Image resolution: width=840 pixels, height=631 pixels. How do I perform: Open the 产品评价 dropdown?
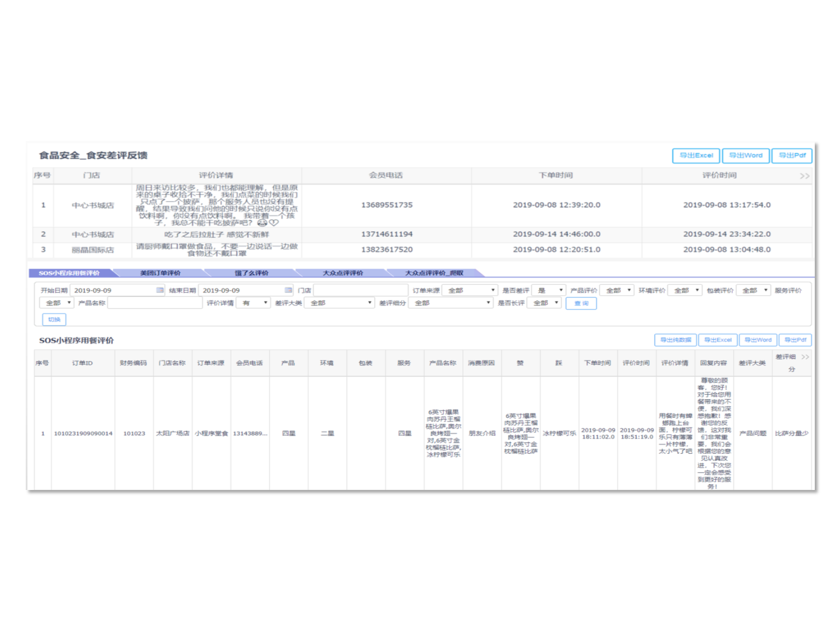617,290
